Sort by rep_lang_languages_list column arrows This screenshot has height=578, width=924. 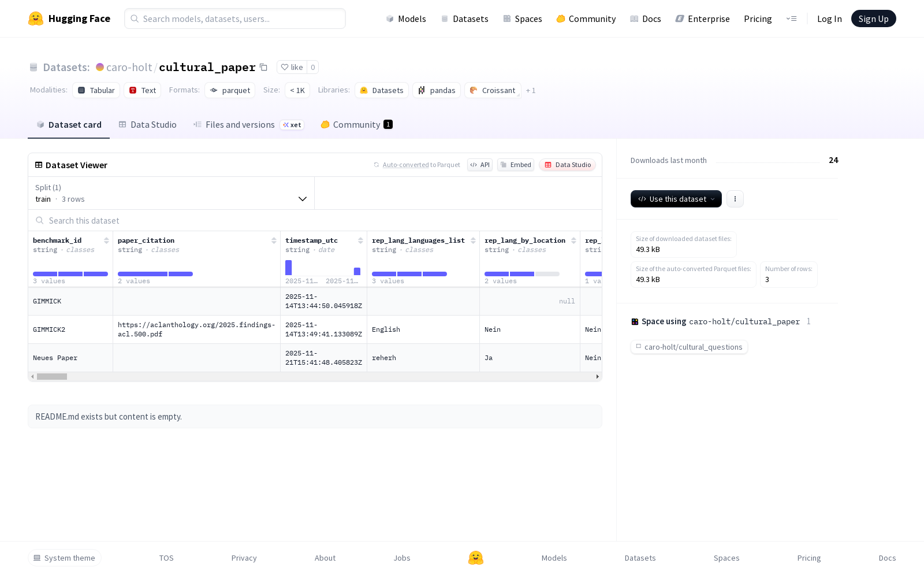point(473,240)
